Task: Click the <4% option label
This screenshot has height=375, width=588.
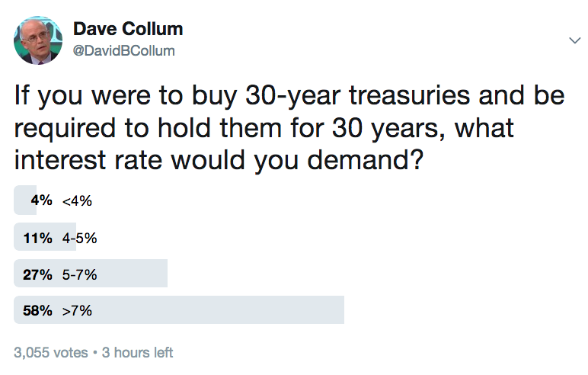Action: click(x=77, y=200)
